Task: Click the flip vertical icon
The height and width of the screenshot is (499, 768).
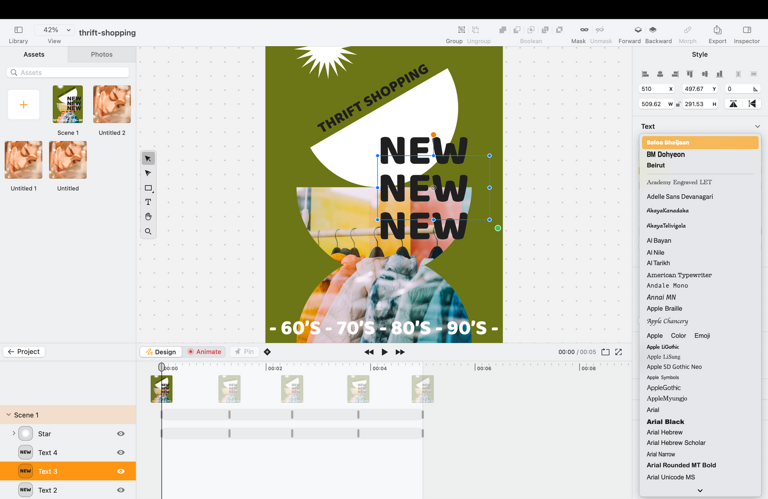Action: pyautogui.click(x=752, y=104)
